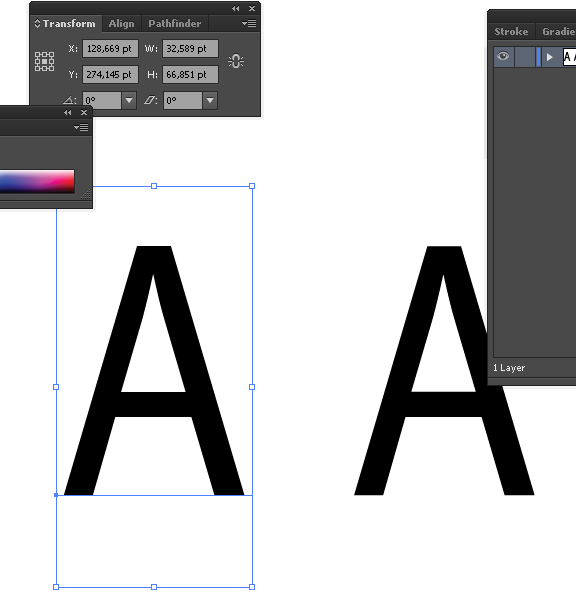Select the unselected letter A on right
Image resolution: width=576 pixels, height=600 pixels.
coord(444,405)
